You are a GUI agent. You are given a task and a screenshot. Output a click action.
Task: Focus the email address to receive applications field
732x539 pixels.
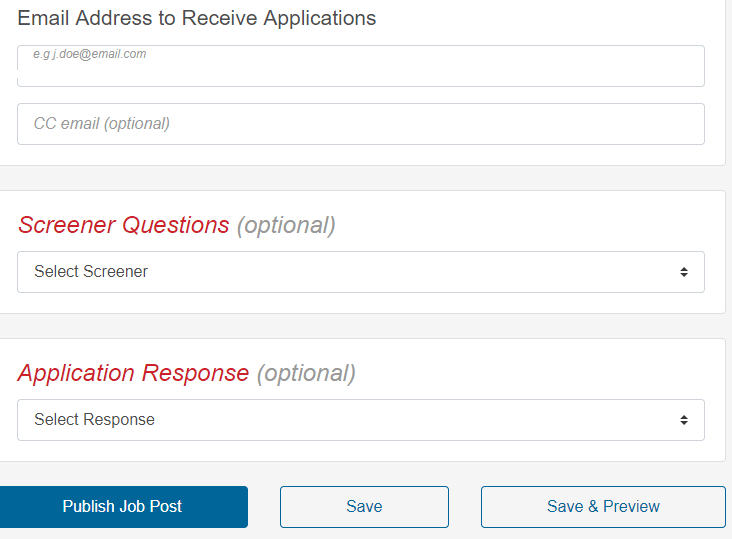tap(361, 66)
